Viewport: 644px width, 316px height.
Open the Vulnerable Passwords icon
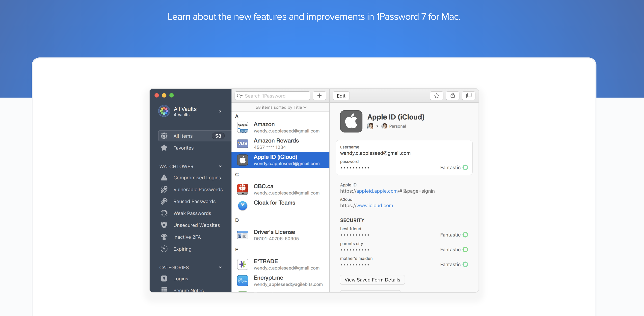click(x=164, y=189)
